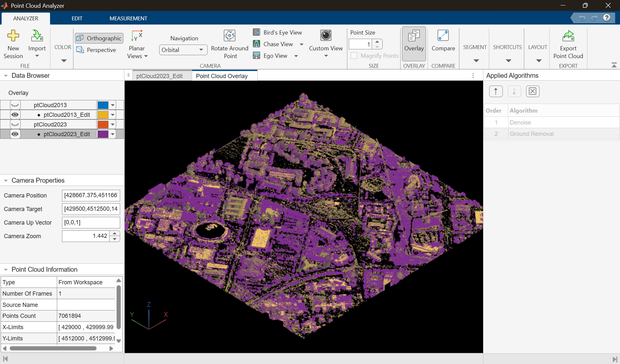This screenshot has width=620, height=364.
Task: Expand Chase View dropdown arrow
Action: (x=302, y=44)
